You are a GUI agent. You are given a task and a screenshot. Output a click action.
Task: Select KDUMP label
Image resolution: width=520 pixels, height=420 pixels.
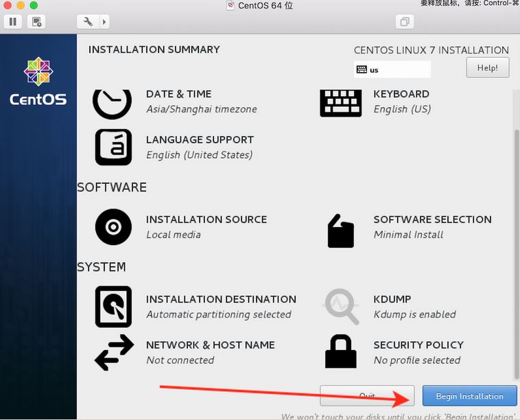point(392,299)
